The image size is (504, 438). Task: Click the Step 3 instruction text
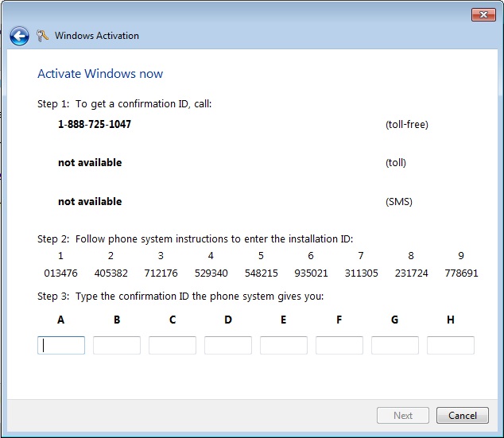coord(180,297)
